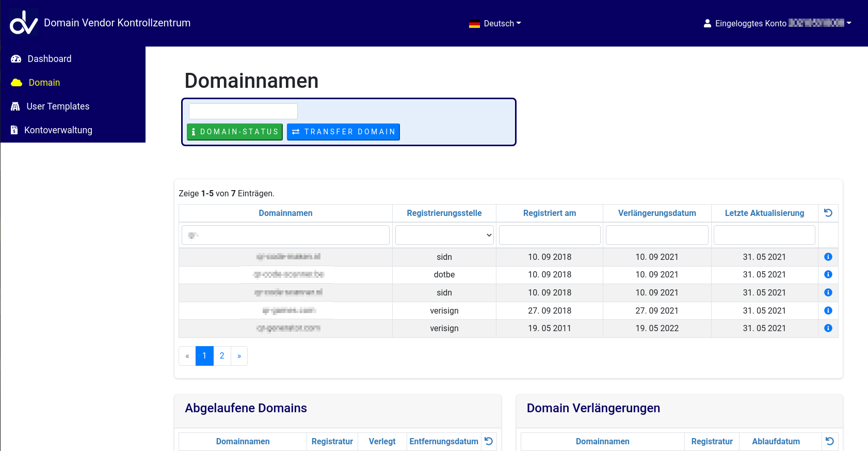The image size is (868, 451).
Task: Click the dotbe registry cell
Action: pyautogui.click(x=444, y=275)
